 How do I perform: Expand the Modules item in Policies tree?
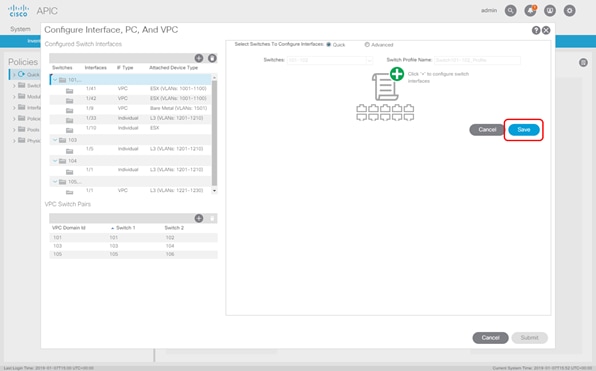pos(14,97)
